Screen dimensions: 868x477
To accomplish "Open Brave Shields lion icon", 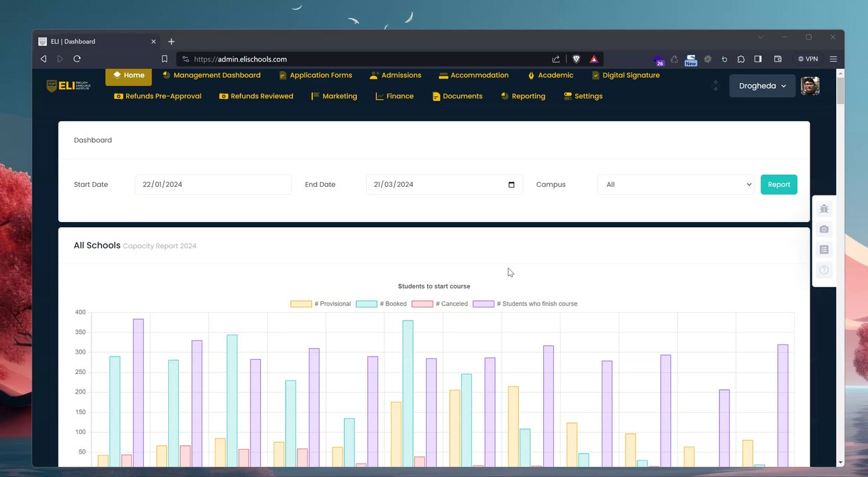I will (576, 59).
